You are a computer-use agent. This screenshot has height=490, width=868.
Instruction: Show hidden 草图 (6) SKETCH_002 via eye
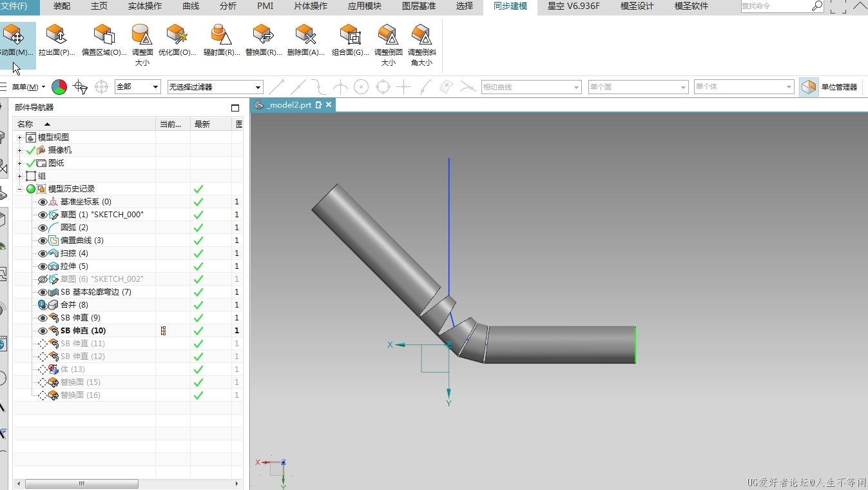coord(43,279)
